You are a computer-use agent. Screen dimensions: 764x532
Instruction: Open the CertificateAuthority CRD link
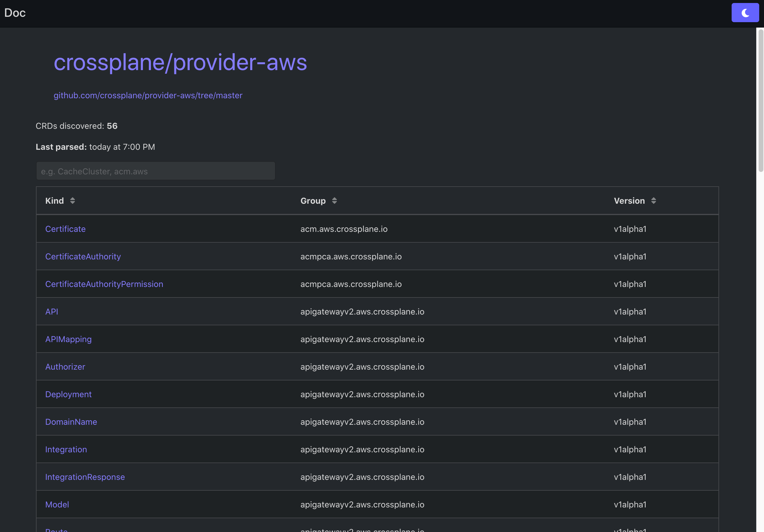[x=83, y=256]
